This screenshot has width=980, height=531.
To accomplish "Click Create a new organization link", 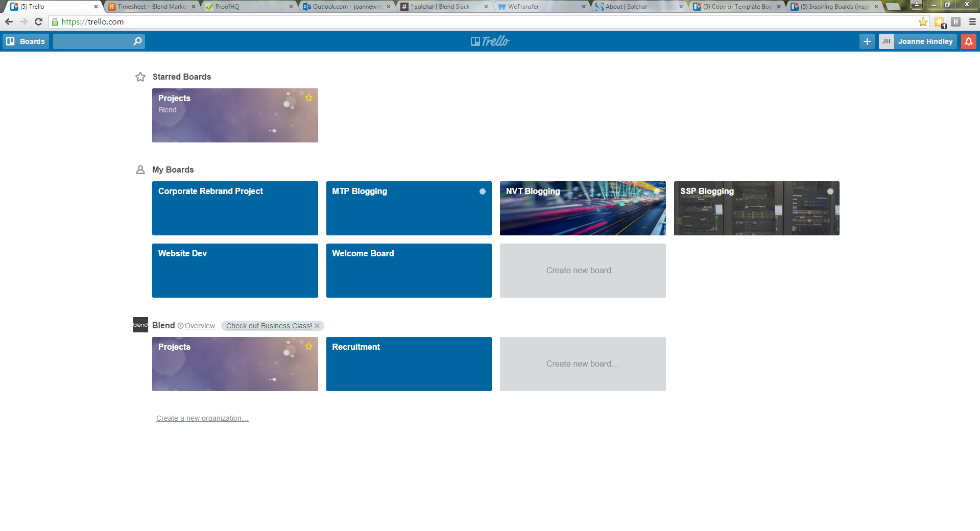I will pos(202,418).
